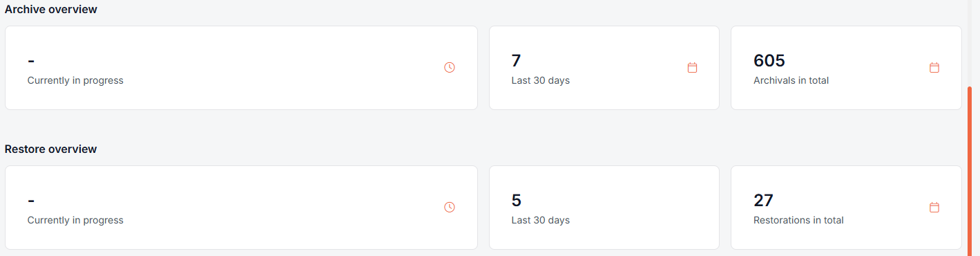The image size is (980, 256).
Task: Click Currently in progress label under Restore overview
Action: [75, 220]
